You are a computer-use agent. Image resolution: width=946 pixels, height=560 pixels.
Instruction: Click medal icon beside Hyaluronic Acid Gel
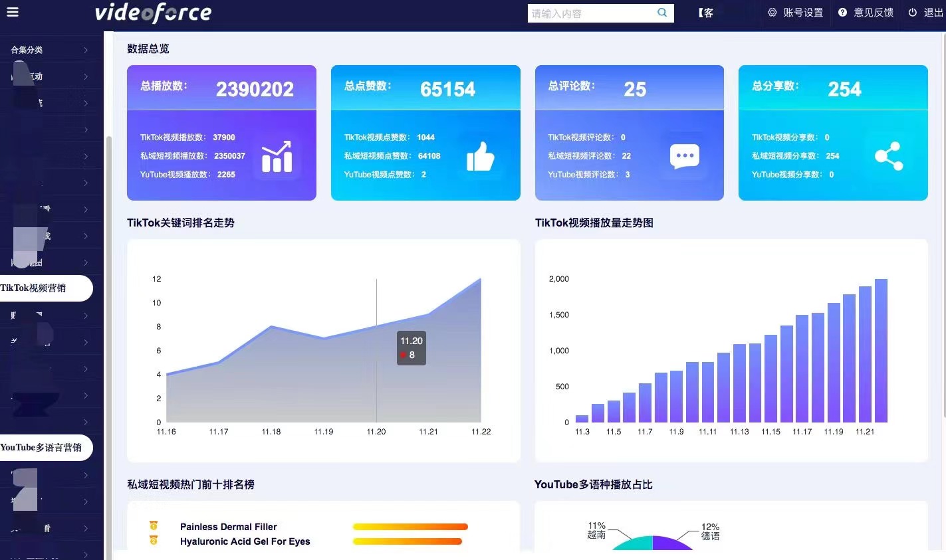coord(154,540)
